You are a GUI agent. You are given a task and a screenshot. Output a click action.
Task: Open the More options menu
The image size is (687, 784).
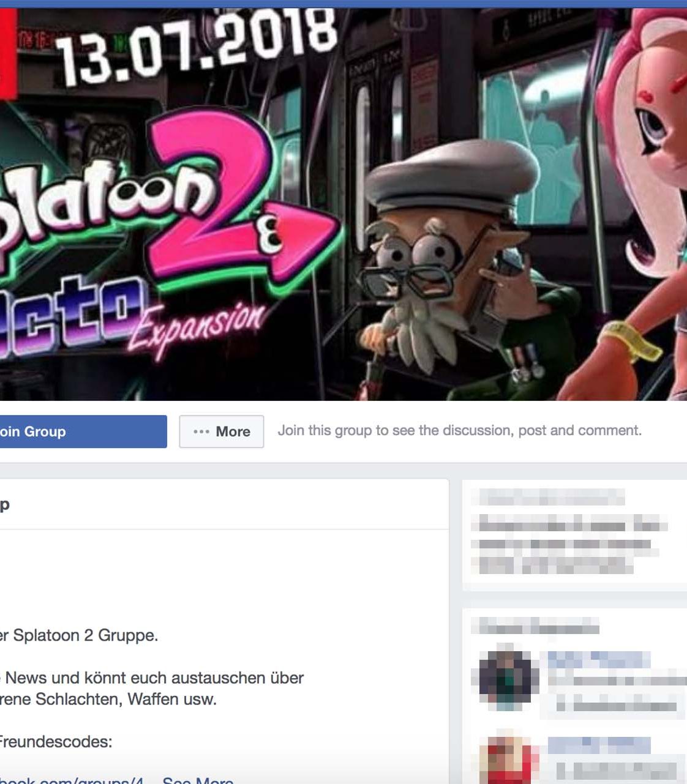pyautogui.click(x=222, y=431)
